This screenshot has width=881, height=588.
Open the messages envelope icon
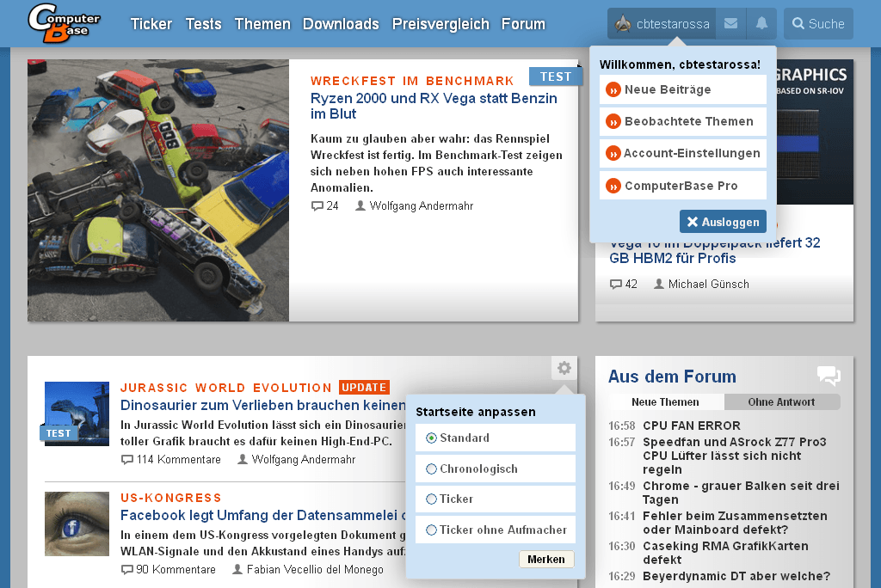point(730,23)
